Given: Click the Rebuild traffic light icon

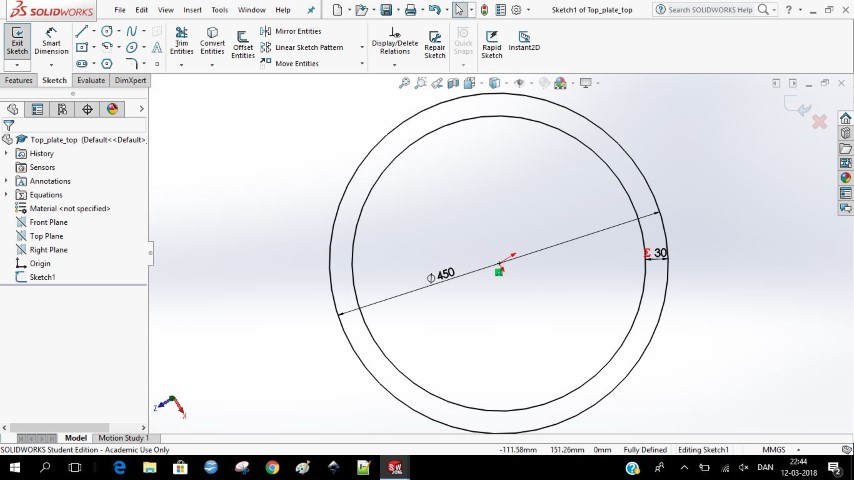Looking at the screenshot, I should click(484, 9).
